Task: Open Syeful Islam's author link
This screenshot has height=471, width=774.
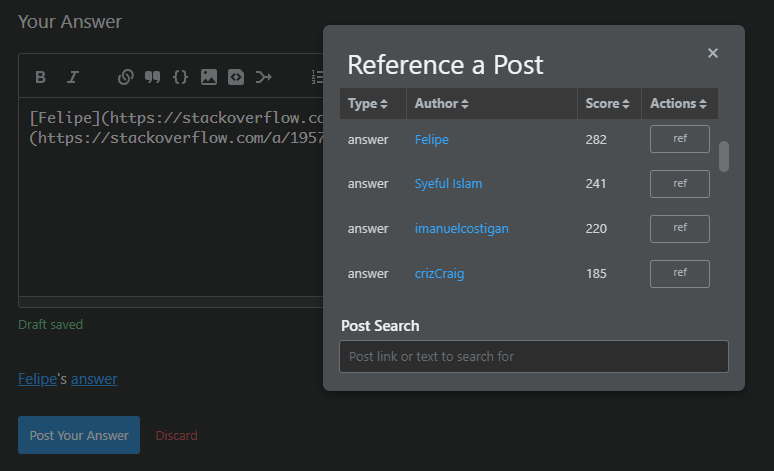Action: point(448,184)
